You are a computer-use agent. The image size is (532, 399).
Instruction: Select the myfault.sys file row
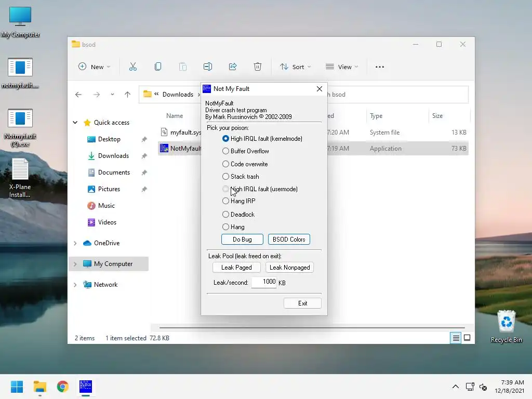(313, 132)
